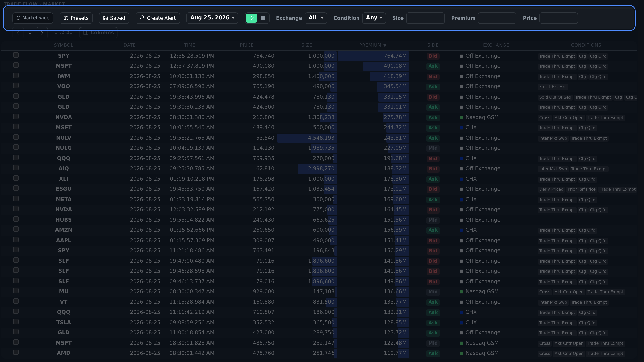Viewport: 644px width, 362px height.
Task: Check the IWM row checkbox
Action: point(16,75)
